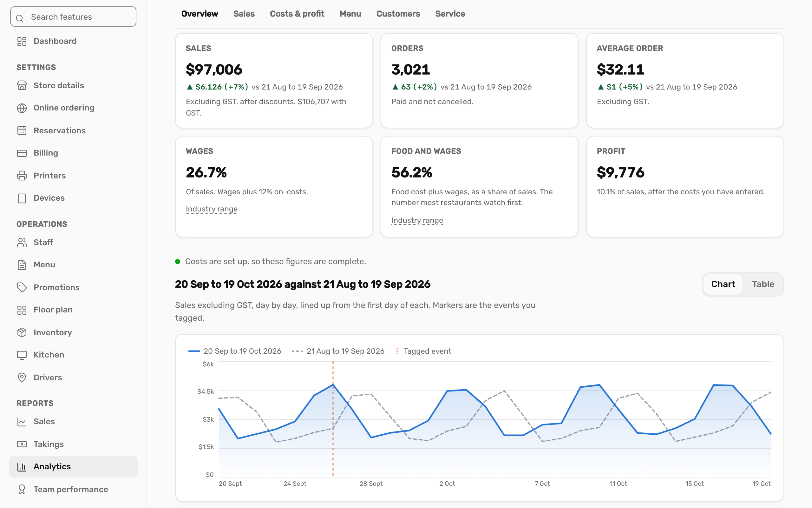Click the $9,776 profit value
The height and width of the screenshot is (508, 812).
(x=621, y=172)
